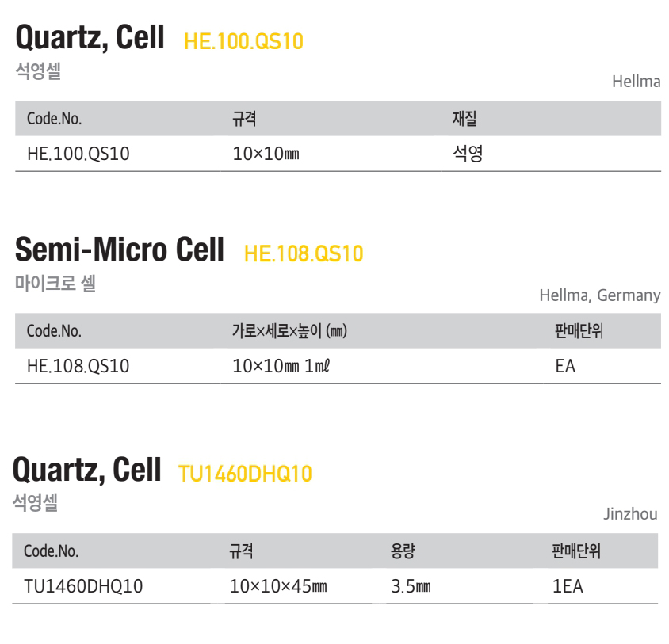669x644 pixels.
Task: Select the Semi-Micro Cell title
Action: (x=120, y=249)
